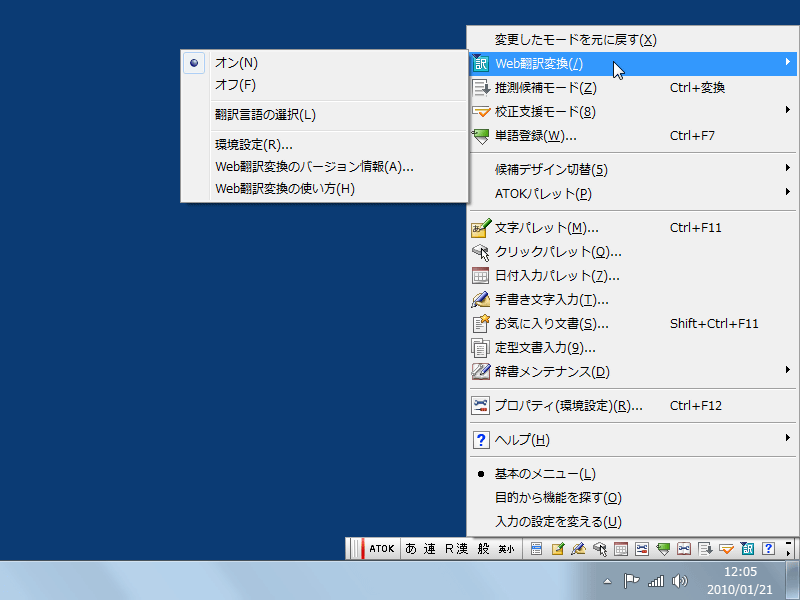Viewport: 800px width, 600px height.
Task: Open 定型文書入力(9)... from the menu
Action: tap(633, 348)
